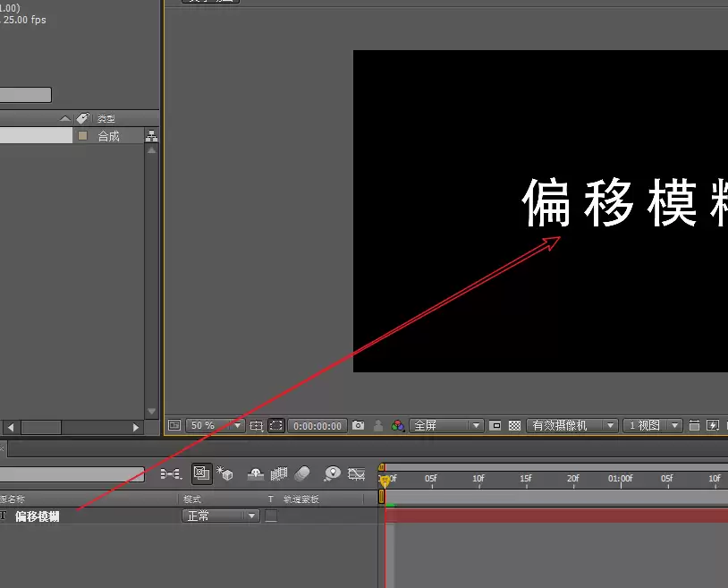Enable frame blending filmstrip icon
The height and width of the screenshot is (588, 728).
tap(278, 473)
